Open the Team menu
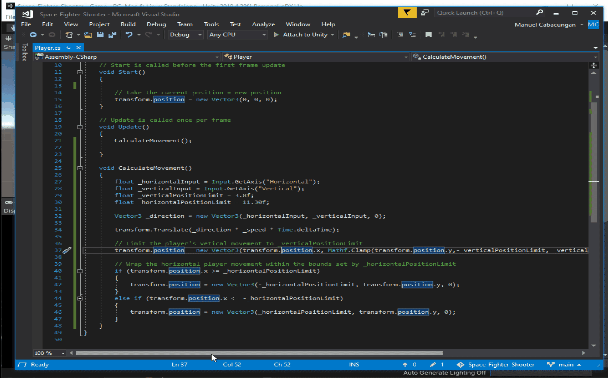The image size is (608, 378). pos(185,24)
